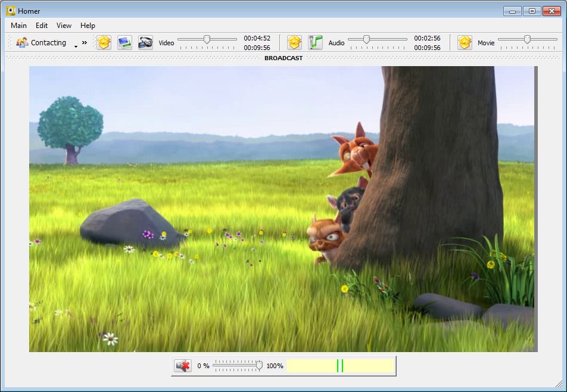Click the green audio level meter
567x392 pixels.
[341, 366]
